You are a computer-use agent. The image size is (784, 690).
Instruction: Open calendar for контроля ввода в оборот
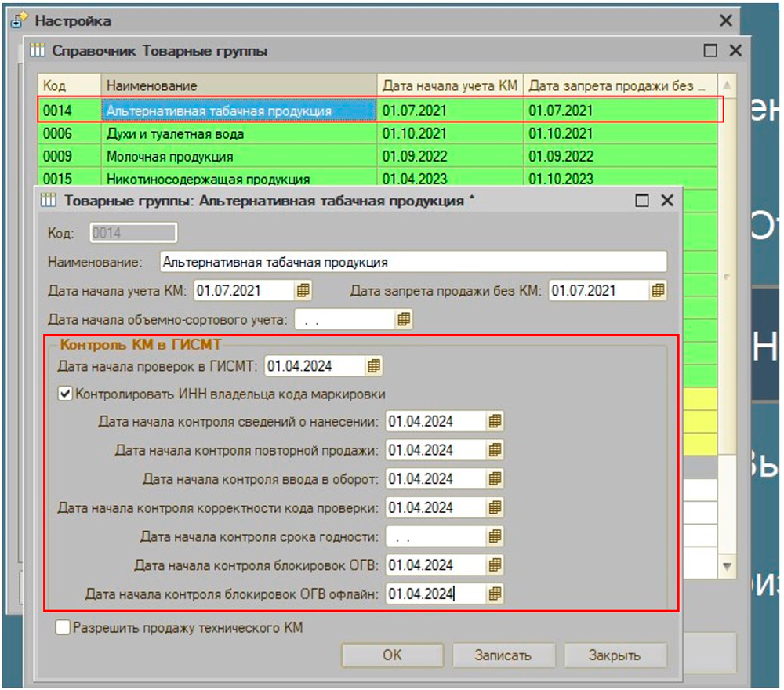pyautogui.click(x=495, y=479)
